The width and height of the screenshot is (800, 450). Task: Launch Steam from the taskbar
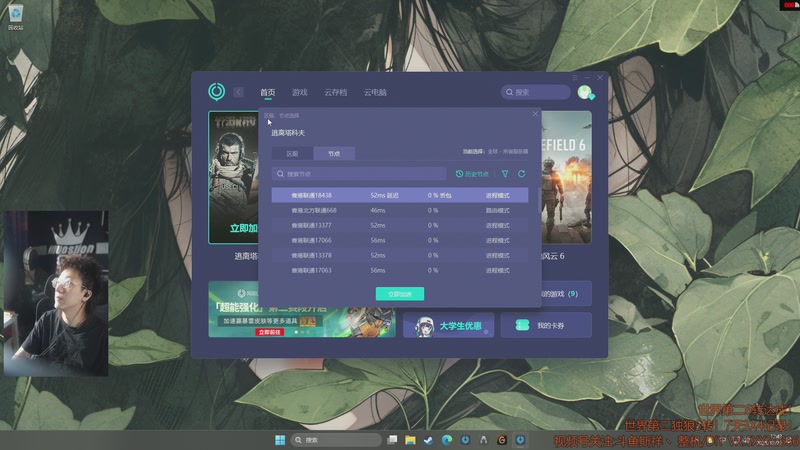[429, 440]
